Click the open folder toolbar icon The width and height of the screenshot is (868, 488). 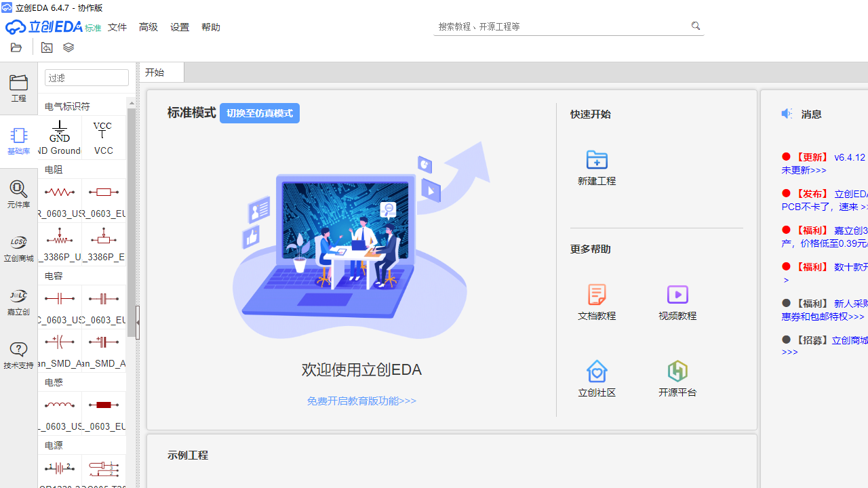point(16,47)
